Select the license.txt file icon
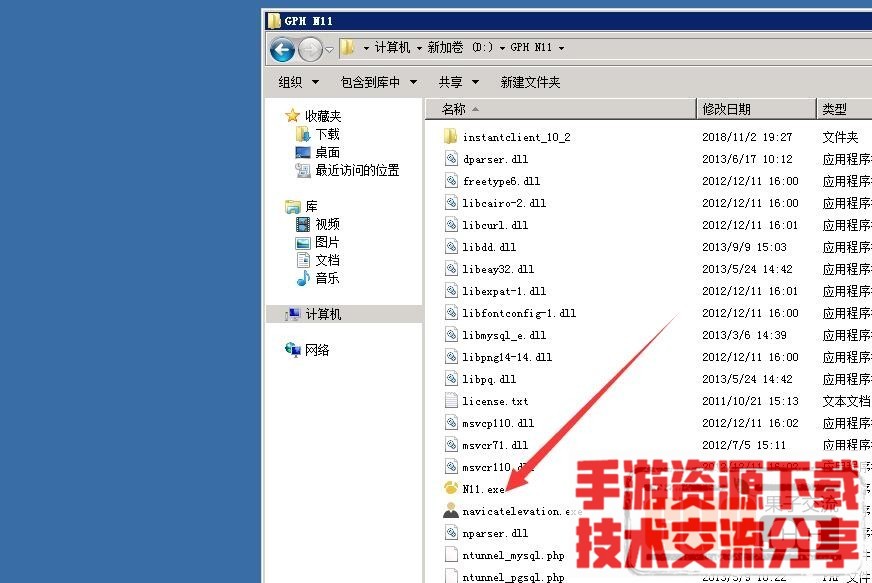 pos(451,401)
